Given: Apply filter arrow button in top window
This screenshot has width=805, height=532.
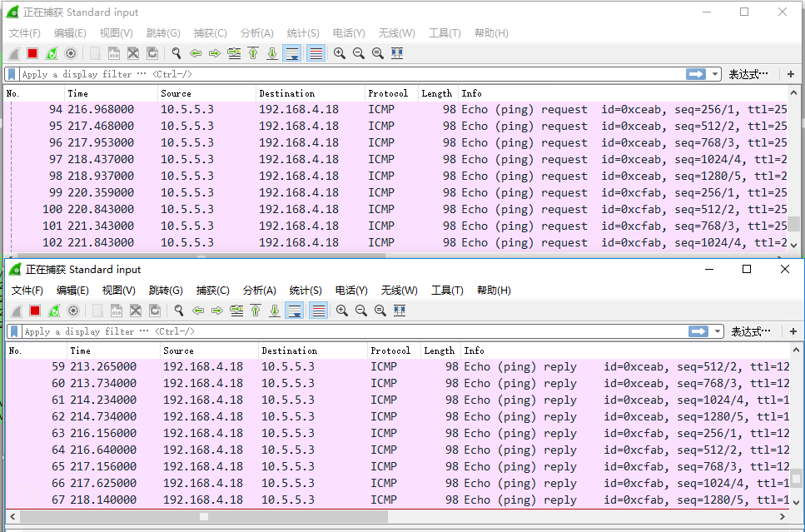Looking at the screenshot, I should click(x=696, y=74).
